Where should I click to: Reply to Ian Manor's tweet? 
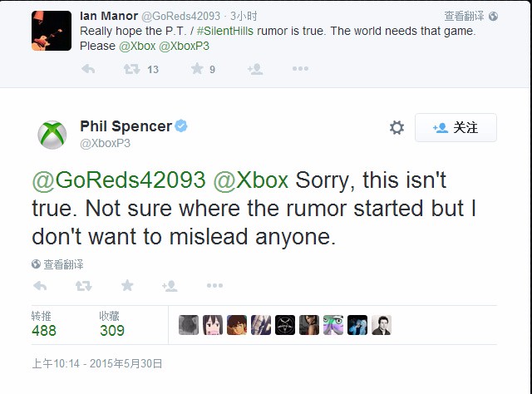[x=87, y=70]
